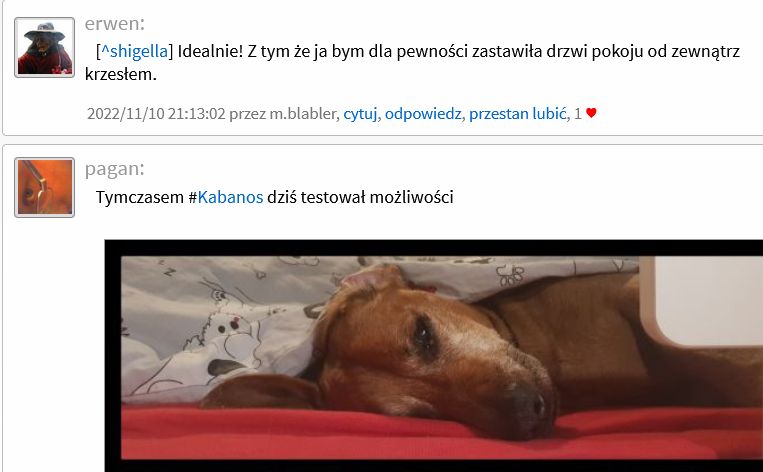Click the dog's nose in the photo
This screenshot has height=472, width=763.
pyautogui.click(x=531, y=405)
